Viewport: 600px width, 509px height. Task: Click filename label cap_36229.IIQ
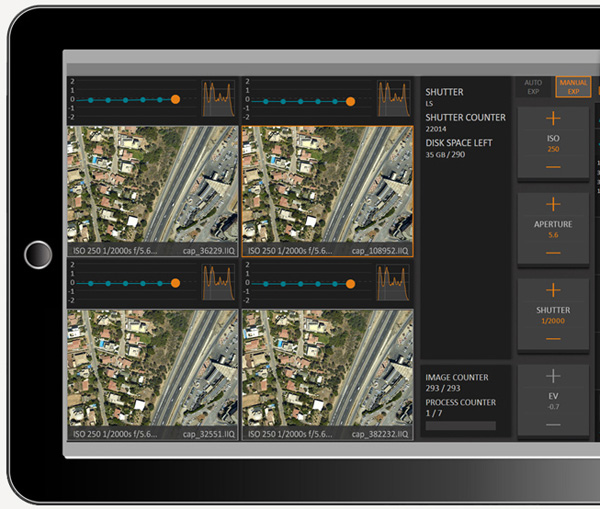209,251
